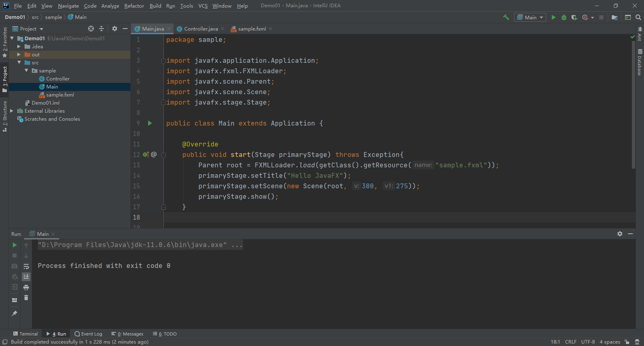Switch to Controller.java tab
Viewport: 644px width, 346px height.
coord(201,29)
